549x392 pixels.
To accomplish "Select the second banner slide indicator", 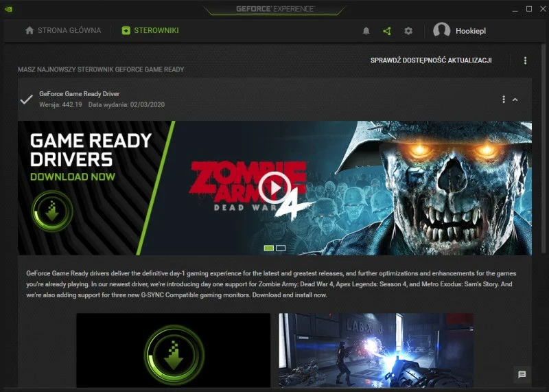I will pos(281,248).
